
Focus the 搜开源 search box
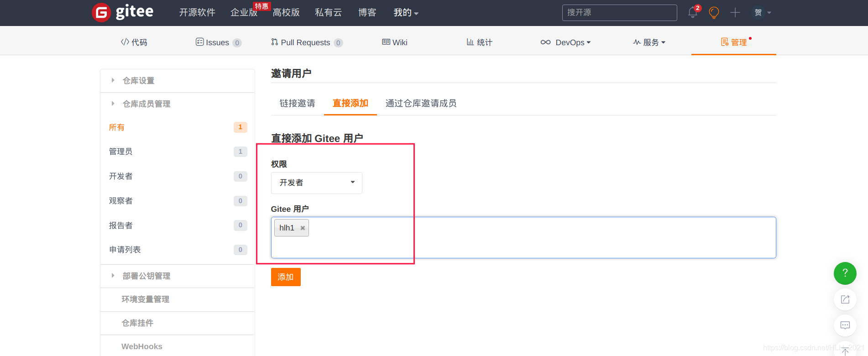619,13
